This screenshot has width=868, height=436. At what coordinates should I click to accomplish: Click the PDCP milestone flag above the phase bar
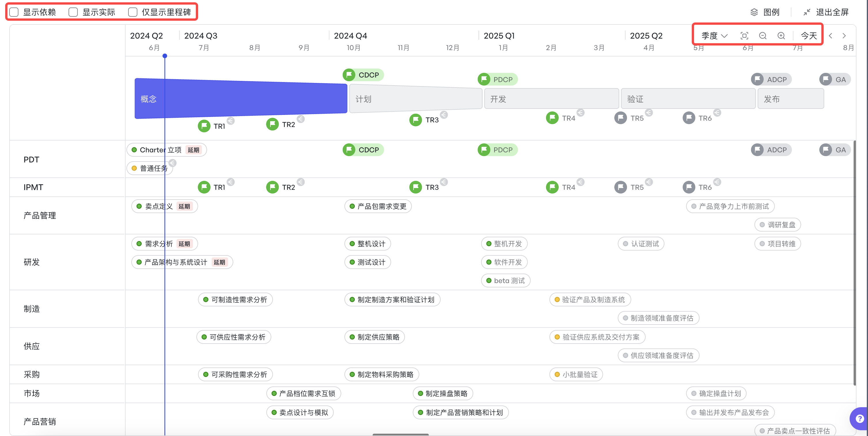(x=498, y=79)
